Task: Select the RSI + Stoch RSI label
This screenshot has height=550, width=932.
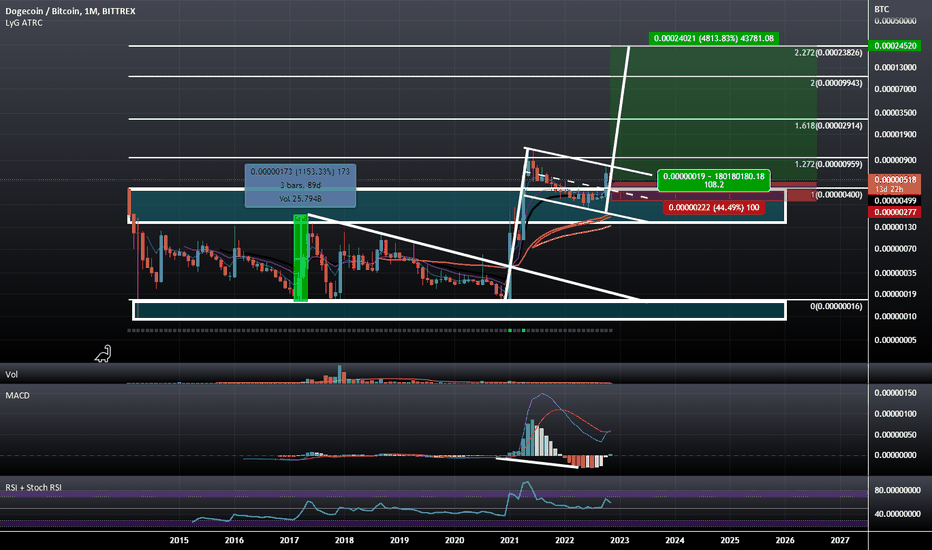Action: point(33,488)
